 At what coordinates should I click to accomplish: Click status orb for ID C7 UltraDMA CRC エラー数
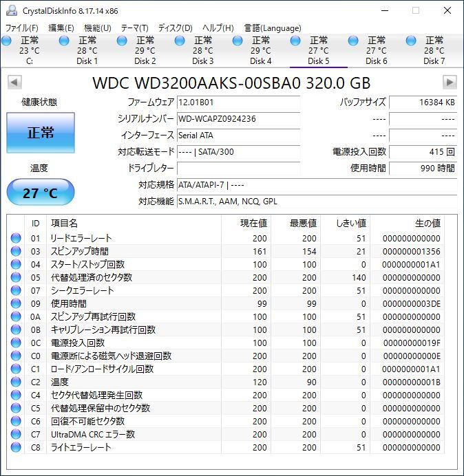[x=16, y=434]
